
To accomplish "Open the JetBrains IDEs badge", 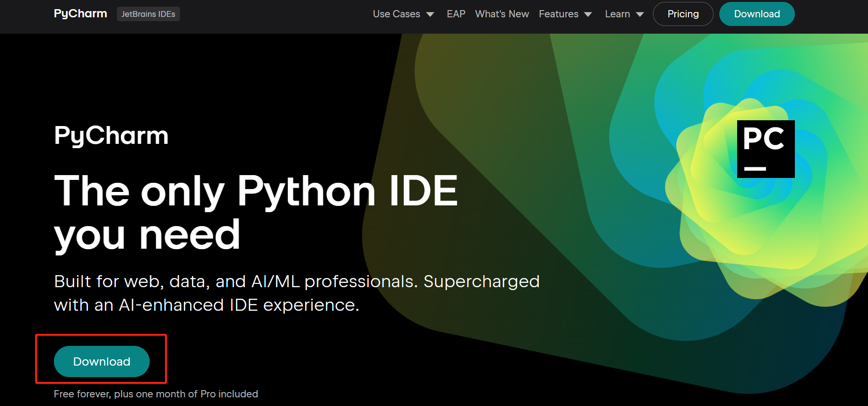I will 148,14.
